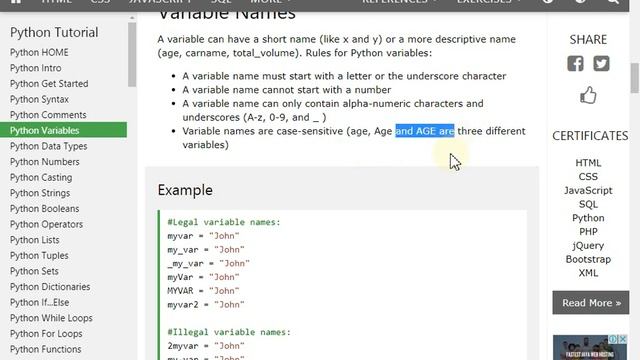
Task: Open Python Tuples chapter
Action: [x=39, y=256]
